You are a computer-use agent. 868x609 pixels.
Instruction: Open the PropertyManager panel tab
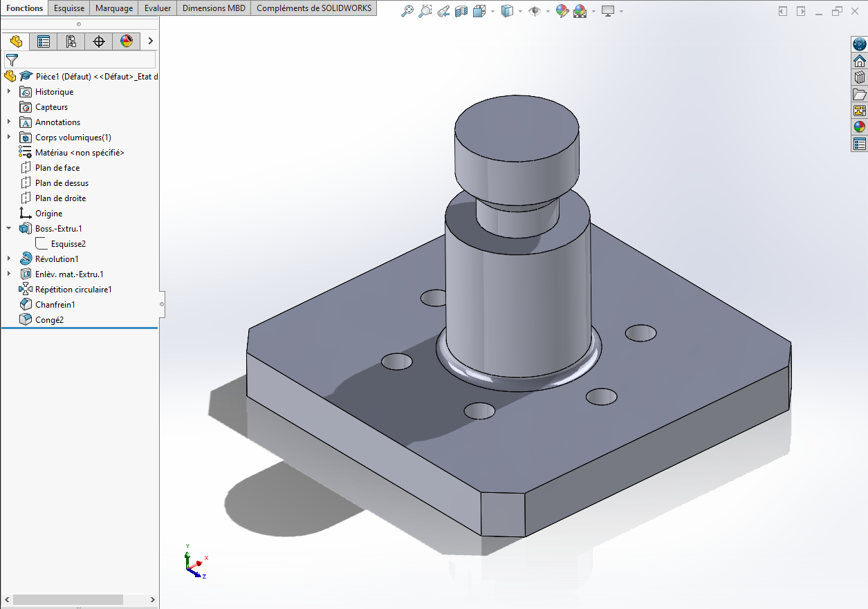[x=44, y=41]
